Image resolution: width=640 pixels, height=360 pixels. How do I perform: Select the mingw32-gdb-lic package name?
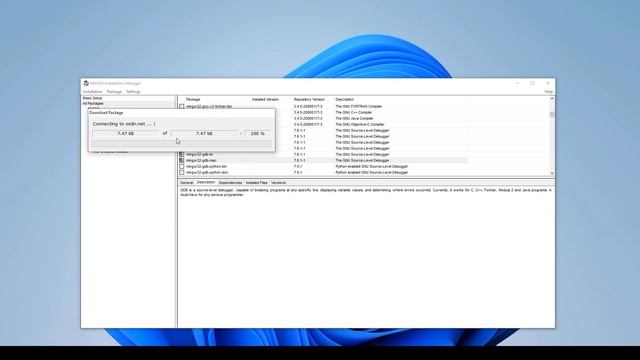coord(200,155)
